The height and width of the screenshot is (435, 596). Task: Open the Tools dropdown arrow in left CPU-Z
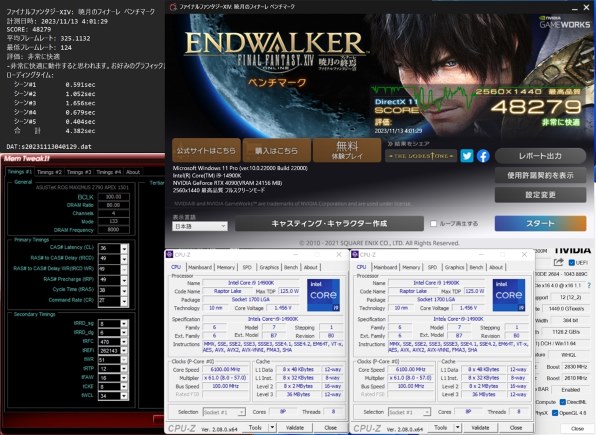(272, 427)
